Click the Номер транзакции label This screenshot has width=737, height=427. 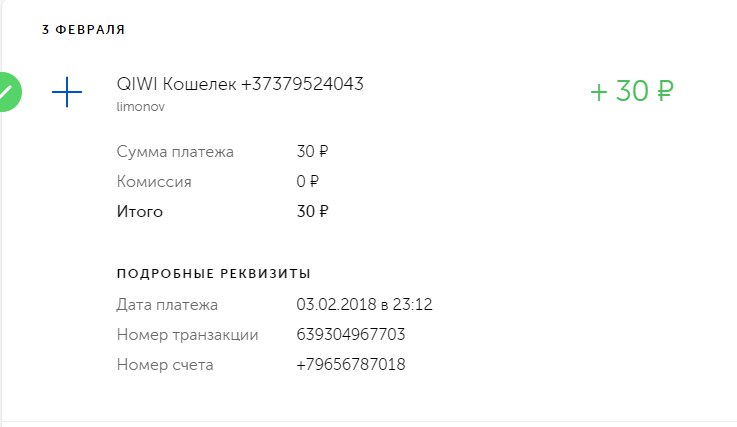pos(187,335)
